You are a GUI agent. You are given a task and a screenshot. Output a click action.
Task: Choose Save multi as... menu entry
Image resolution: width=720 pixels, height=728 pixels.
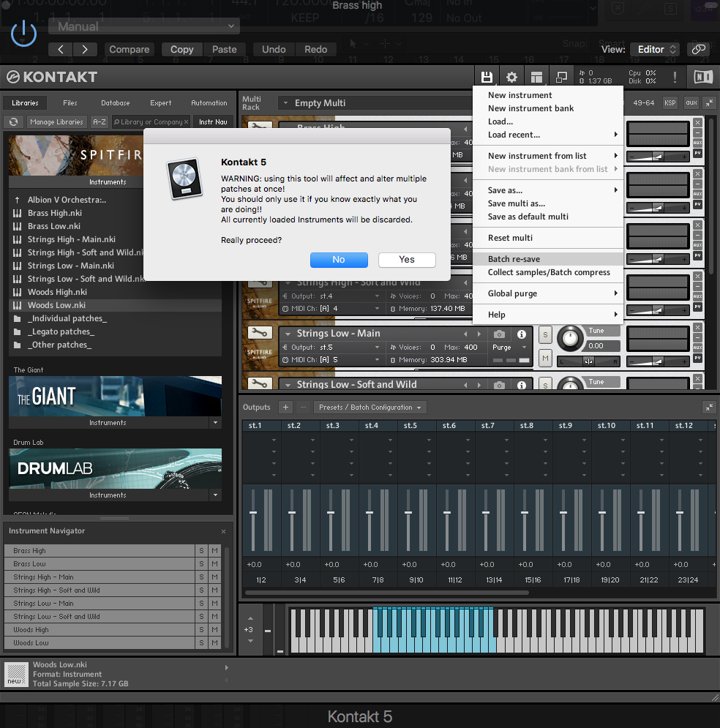548,203
